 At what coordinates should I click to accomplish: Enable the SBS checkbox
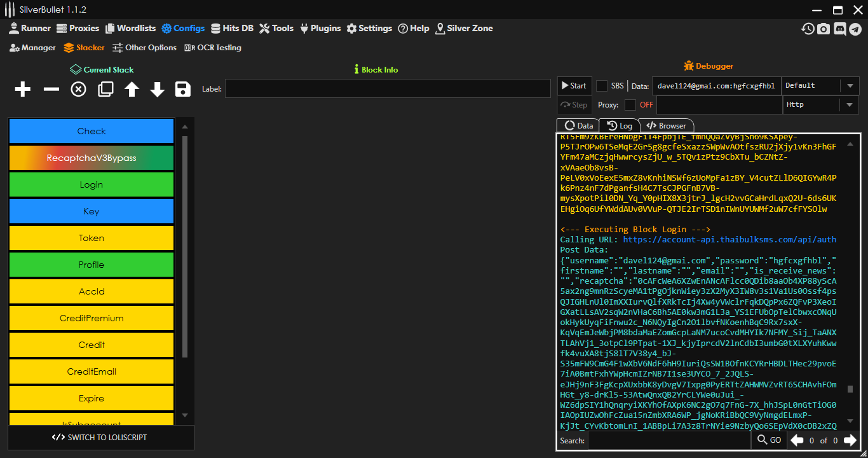coord(601,86)
